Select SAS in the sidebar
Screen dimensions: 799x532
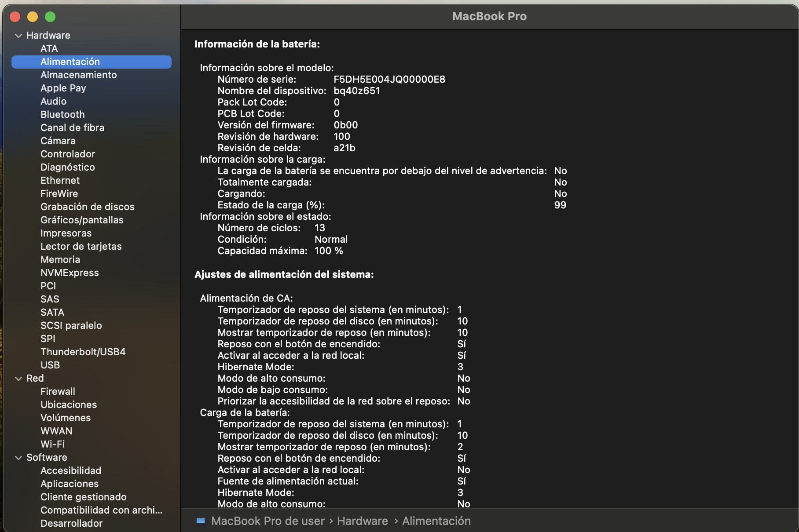tap(50, 299)
